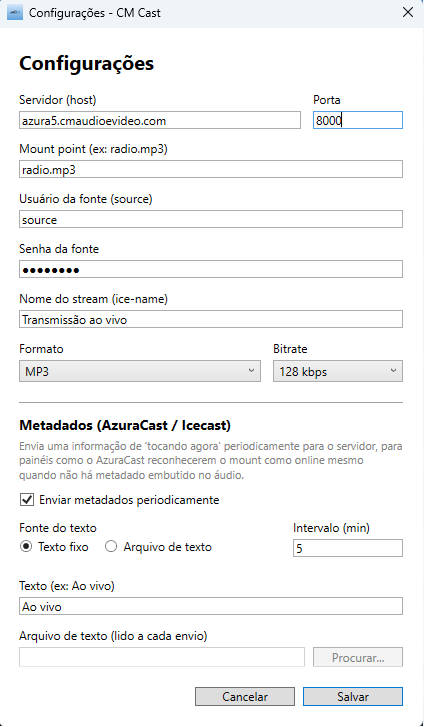
Task: Click into the Porta field
Action: pos(358,120)
